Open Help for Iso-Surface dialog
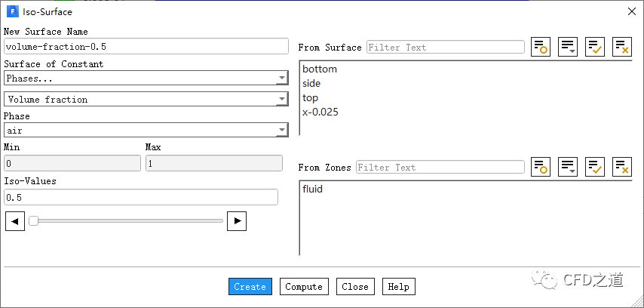Screen dimensions: 644x308 pos(398,287)
